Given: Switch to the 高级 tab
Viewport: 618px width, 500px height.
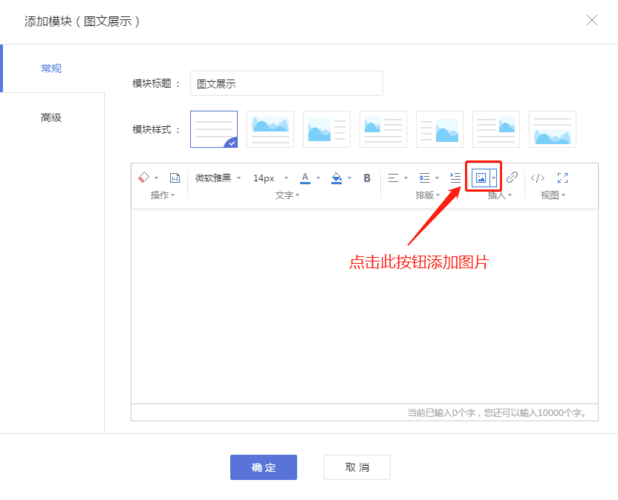Looking at the screenshot, I should click(51, 117).
